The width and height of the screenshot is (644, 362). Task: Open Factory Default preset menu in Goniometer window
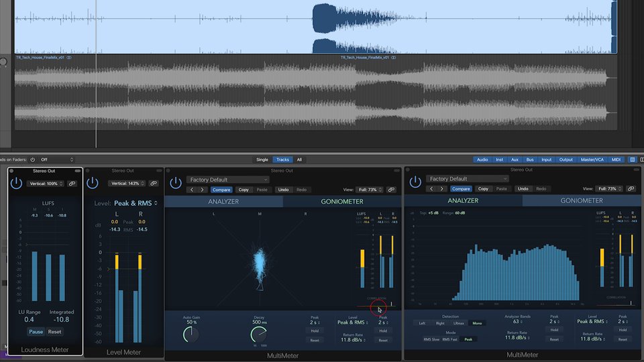[228, 180]
